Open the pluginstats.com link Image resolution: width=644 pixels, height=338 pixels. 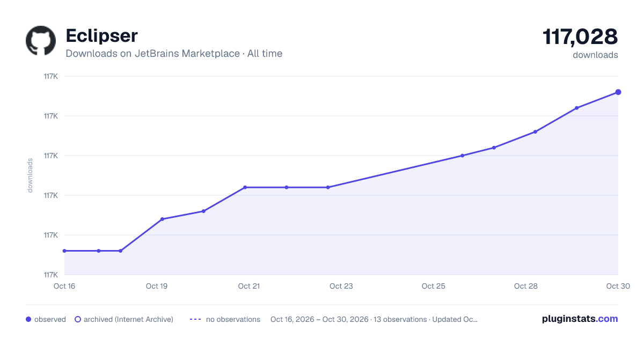point(580,319)
